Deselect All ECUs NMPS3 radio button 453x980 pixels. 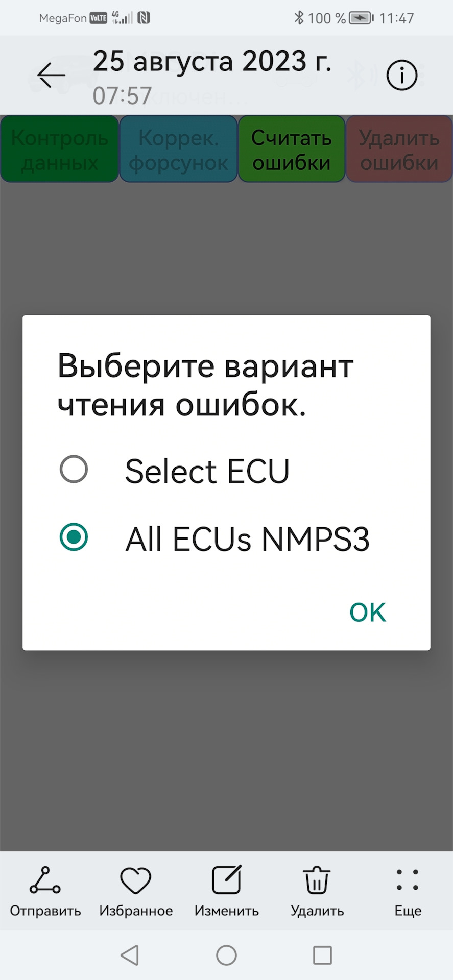coord(74,536)
